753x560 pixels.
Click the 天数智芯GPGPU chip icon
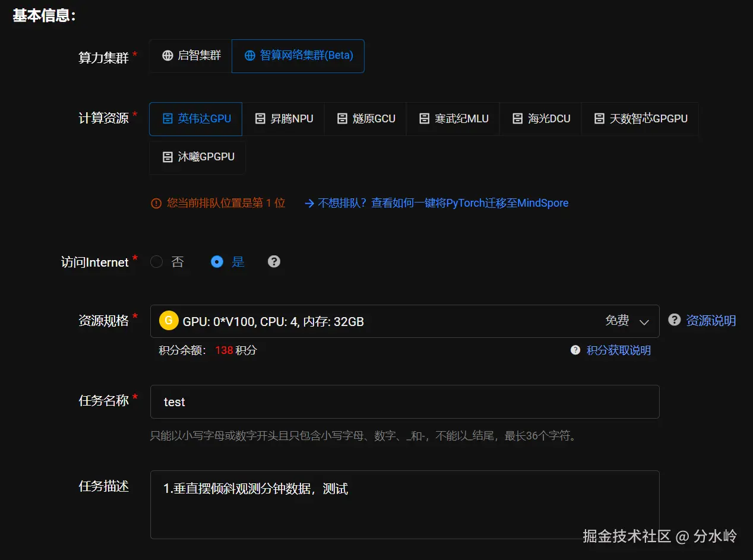point(599,119)
